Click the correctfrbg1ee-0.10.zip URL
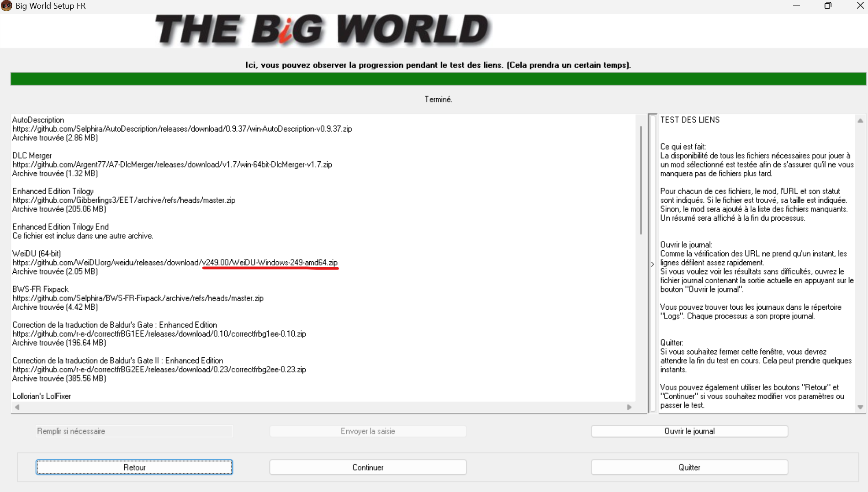The height and width of the screenshot is (492, 868). [159, 334]
